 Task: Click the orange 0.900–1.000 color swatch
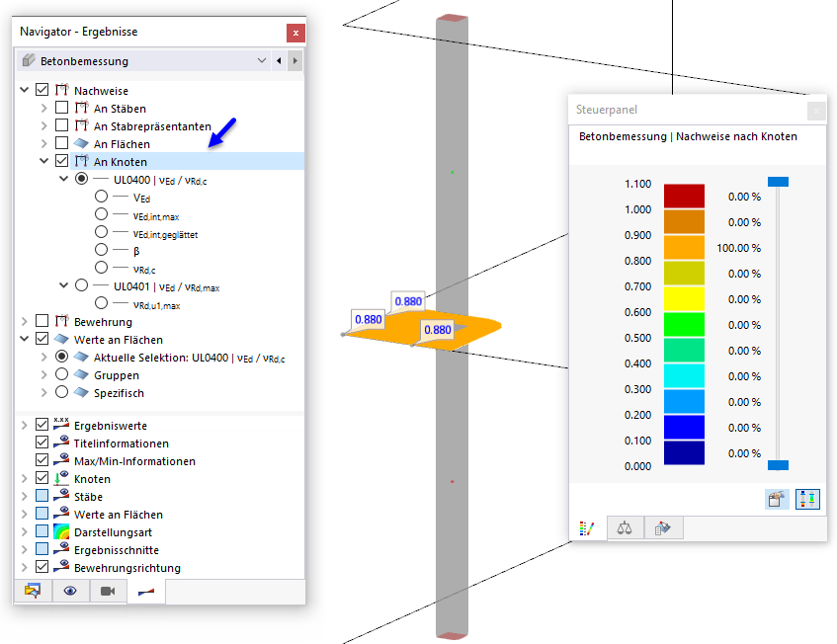coord(684,222)
